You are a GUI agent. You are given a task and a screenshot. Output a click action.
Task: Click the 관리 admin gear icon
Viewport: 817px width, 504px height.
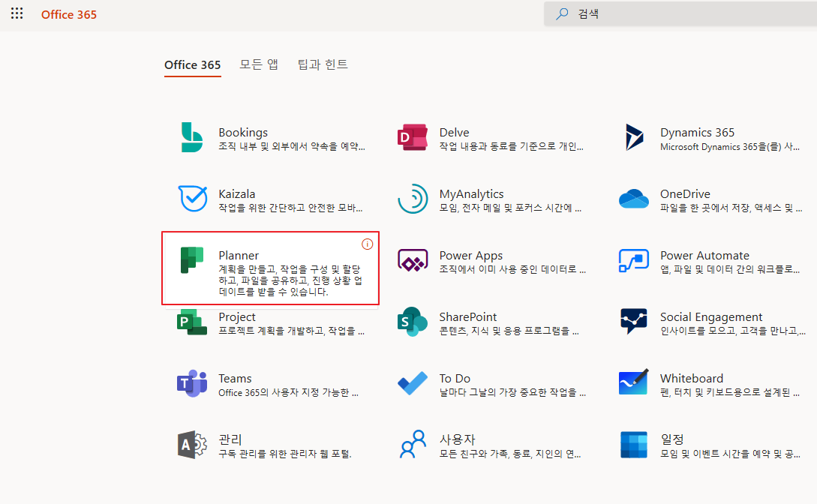(x=192, y=445)
